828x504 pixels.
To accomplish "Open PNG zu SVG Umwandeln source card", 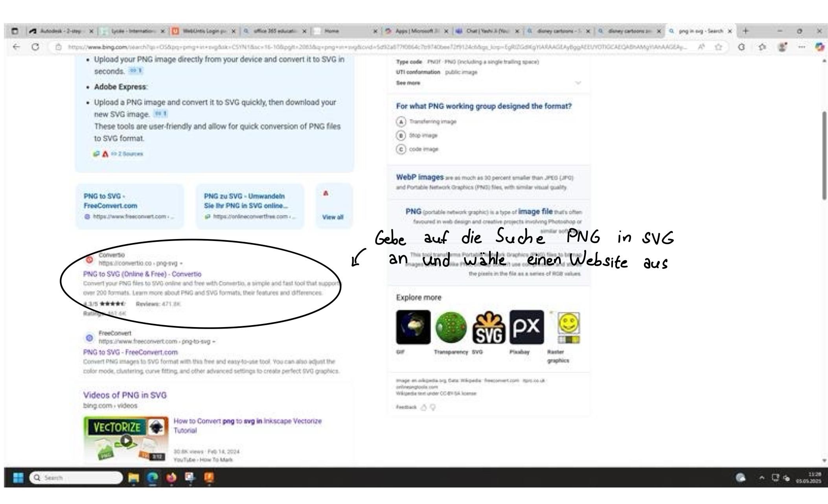I will 250,206.
